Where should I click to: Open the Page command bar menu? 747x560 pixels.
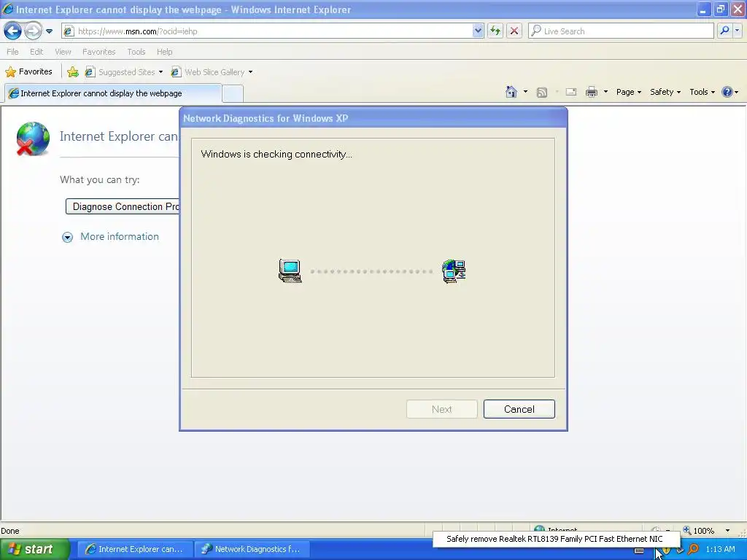628,92
